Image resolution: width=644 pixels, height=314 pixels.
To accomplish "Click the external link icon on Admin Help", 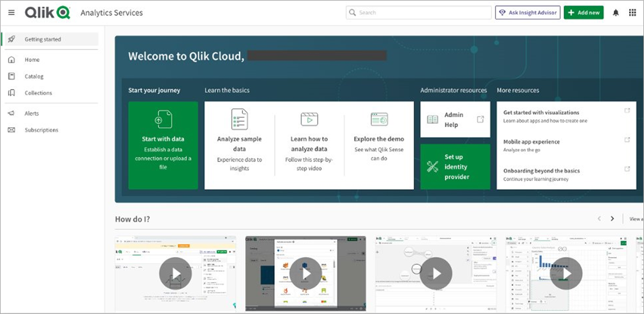I will click(480, 119).
